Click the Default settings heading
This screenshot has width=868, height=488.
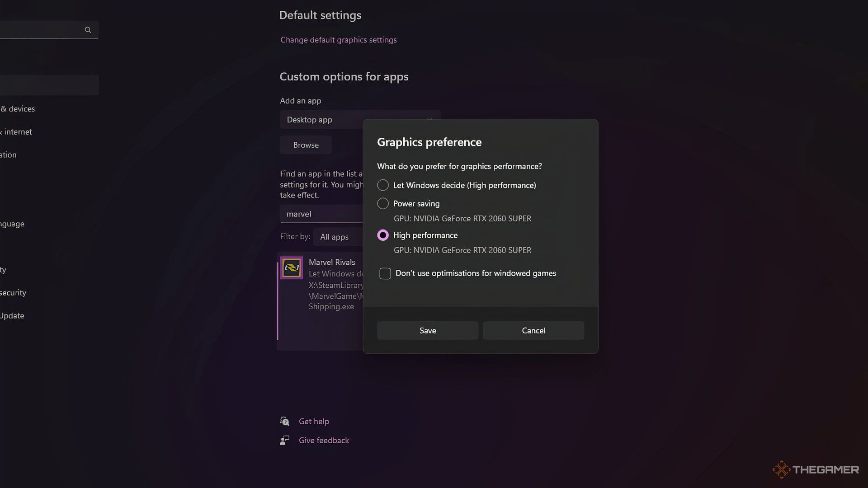pyautogui.click(x=320, y=15)
